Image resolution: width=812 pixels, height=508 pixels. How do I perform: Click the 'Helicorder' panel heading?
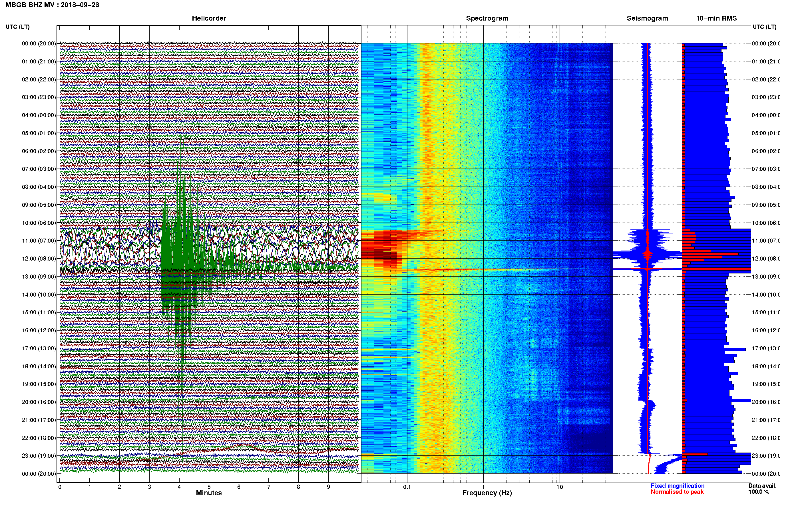[x=209, y=18]
